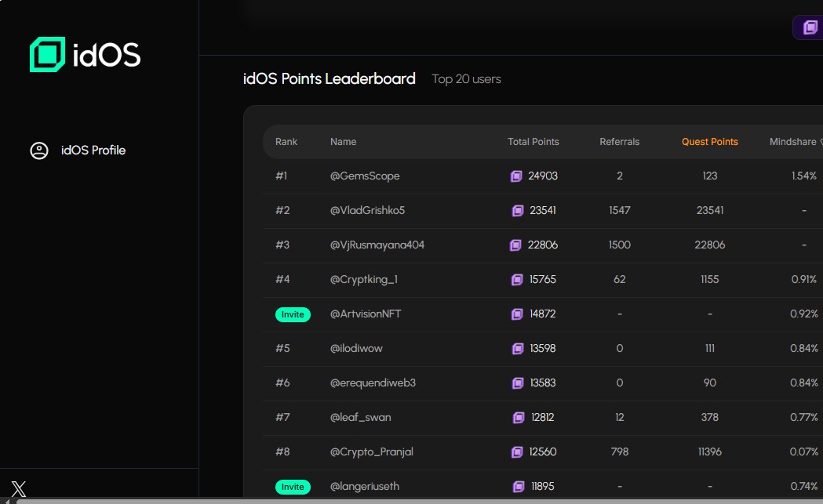Click the quest points value 378
Screen dimensions: 823x504
point(709,418)
